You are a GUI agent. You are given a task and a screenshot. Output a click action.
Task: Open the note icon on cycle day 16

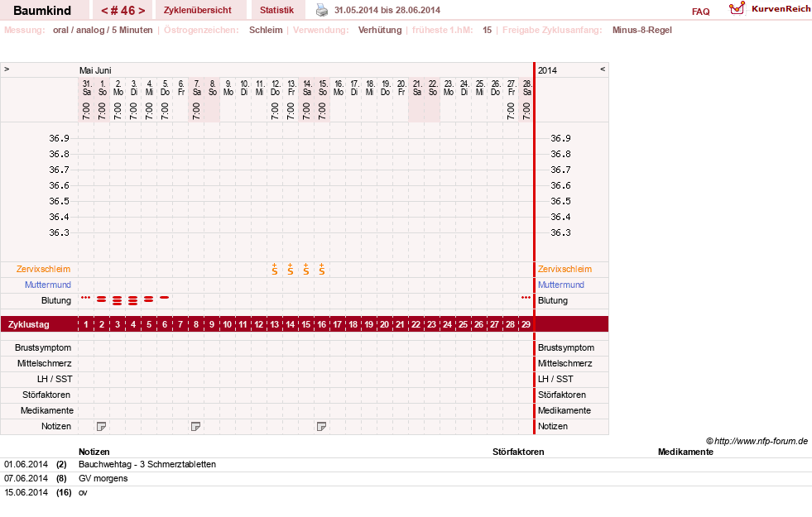pyautogui.click(x=322, y=427)
